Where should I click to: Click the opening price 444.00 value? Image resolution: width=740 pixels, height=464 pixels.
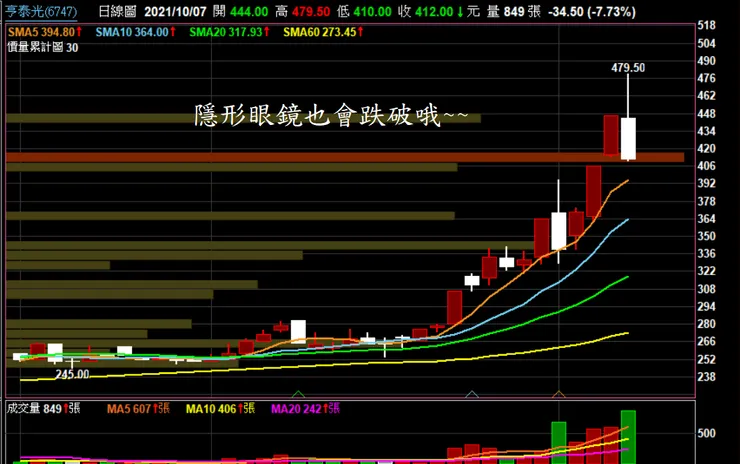pos(249,12)
